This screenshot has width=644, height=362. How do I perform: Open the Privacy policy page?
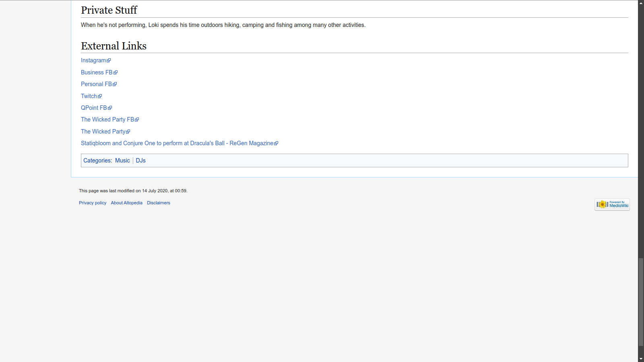[x=93, y=203]
